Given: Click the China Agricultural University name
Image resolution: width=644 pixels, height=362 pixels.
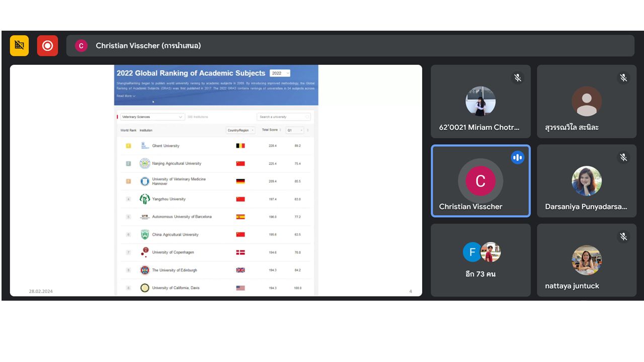Looking at the screenshot, I should pos(175,235).
